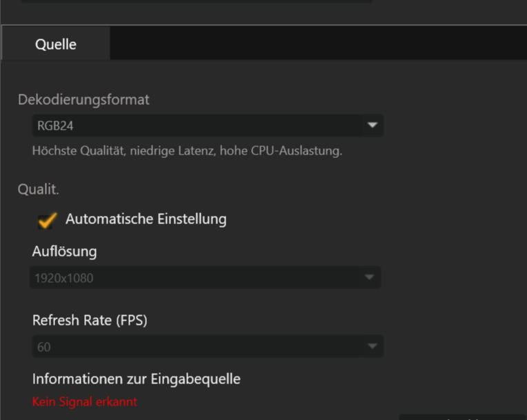
Task: Click the red Kein Signal erkannt message
Action: [85, 401]
